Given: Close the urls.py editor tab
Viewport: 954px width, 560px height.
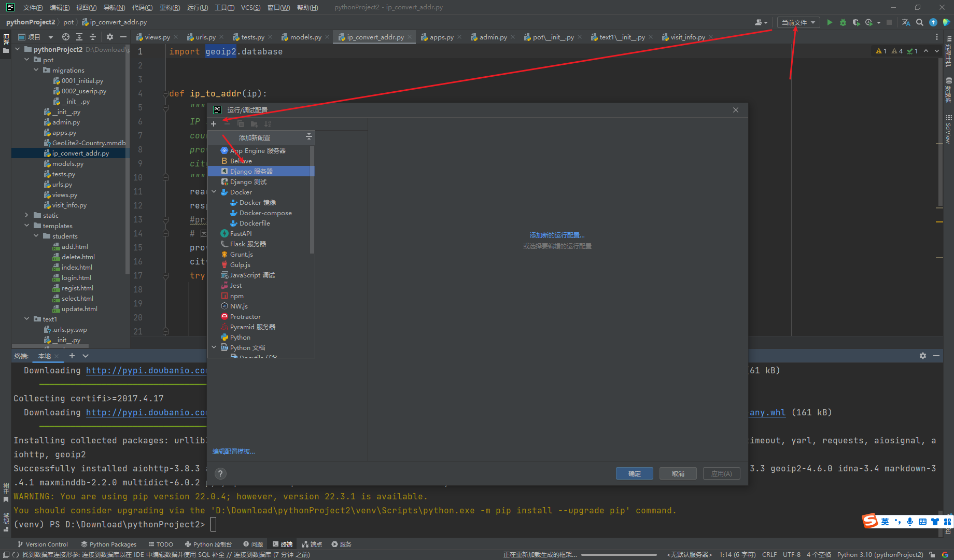Looking at the screenshot, I should pyautogui.click(x=221, y=37).
